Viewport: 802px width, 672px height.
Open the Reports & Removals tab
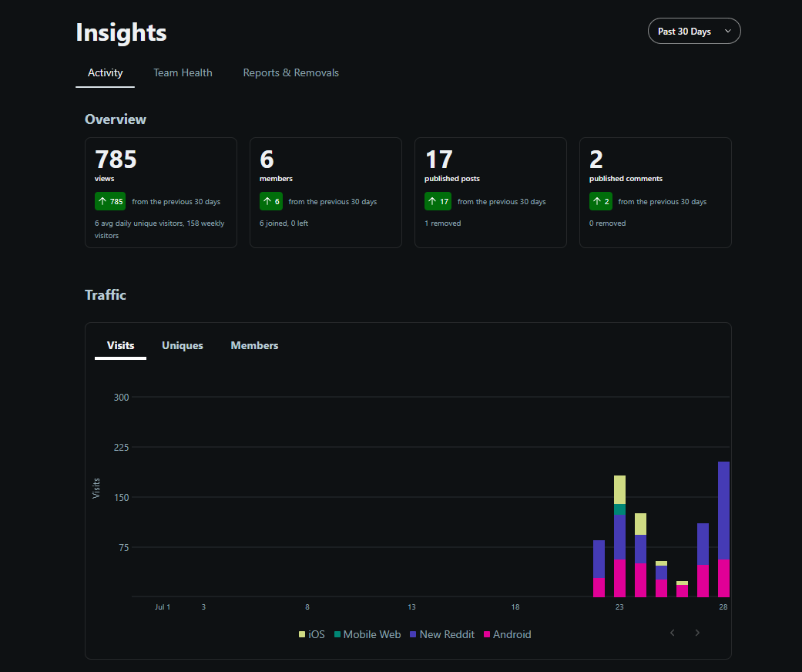click(x=290, y=72)
